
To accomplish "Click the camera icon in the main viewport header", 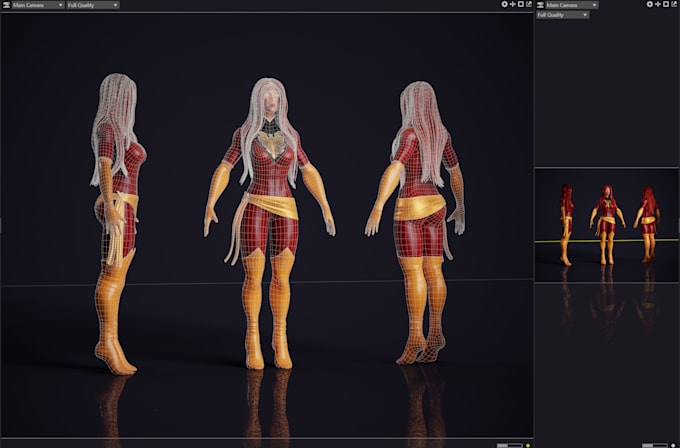I will click(x=6, y=5).
